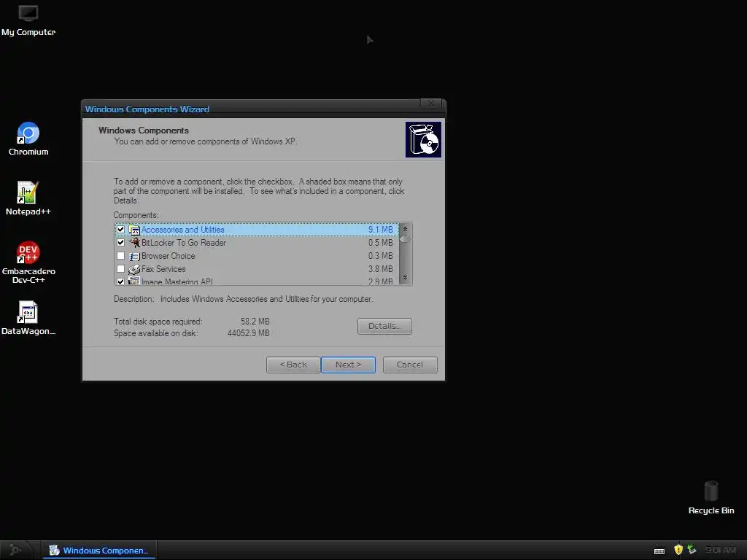This screenshot has height=560, width=747.
Task: Click the 0.5 MB size value
Action: (x=380, y=243)
